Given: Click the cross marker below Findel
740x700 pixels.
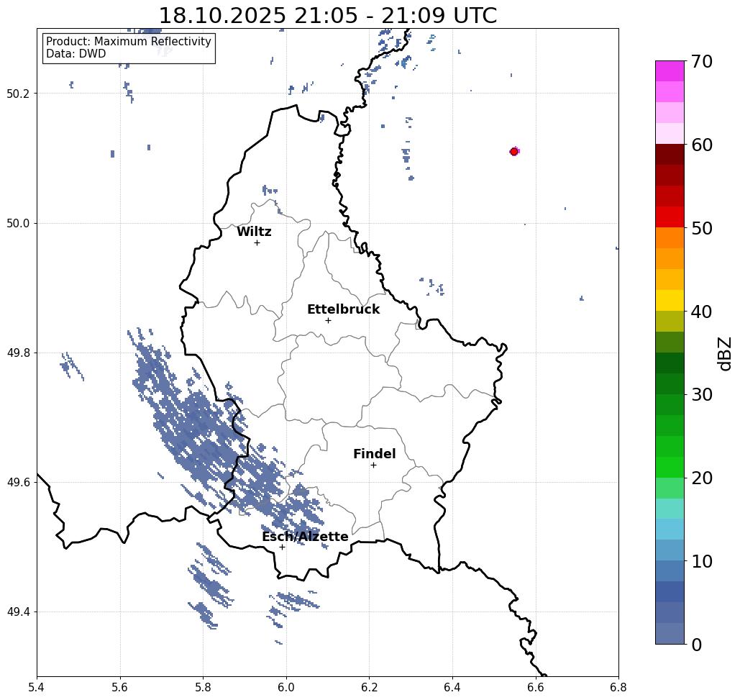Looking at the screenshot, I should (x=373, y=465).
